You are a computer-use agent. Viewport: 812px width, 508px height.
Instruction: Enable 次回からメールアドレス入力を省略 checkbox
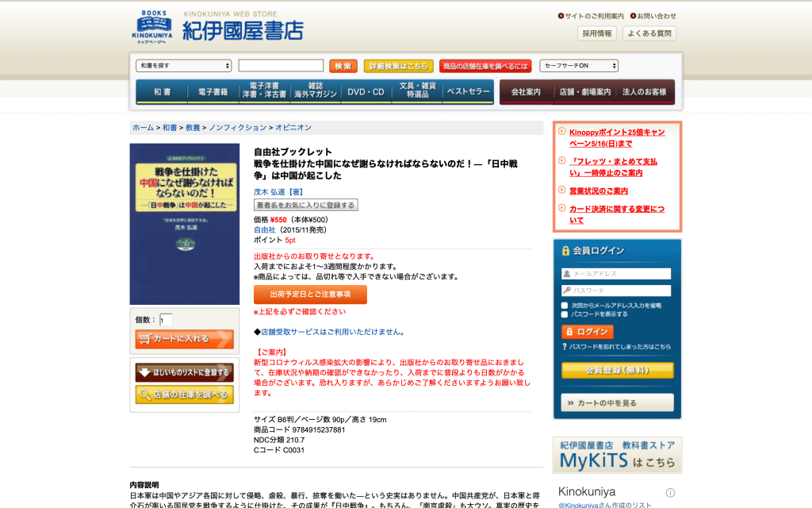click(x=565, y=305)
